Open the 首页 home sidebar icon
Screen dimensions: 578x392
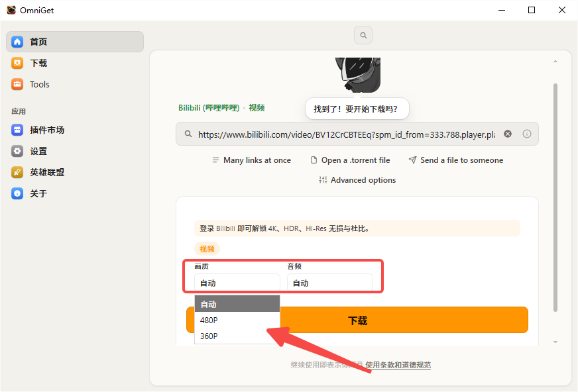point(17,42)
